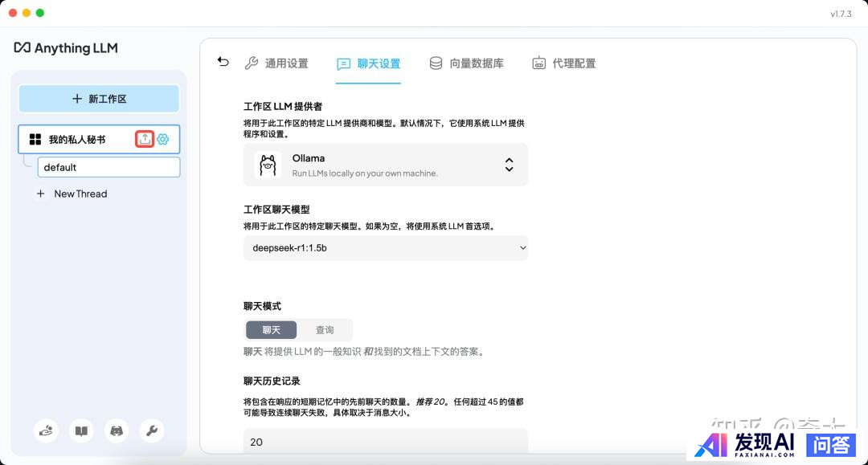Switch chat mode to 查询
868x465 pixels.
click(325, 330)
